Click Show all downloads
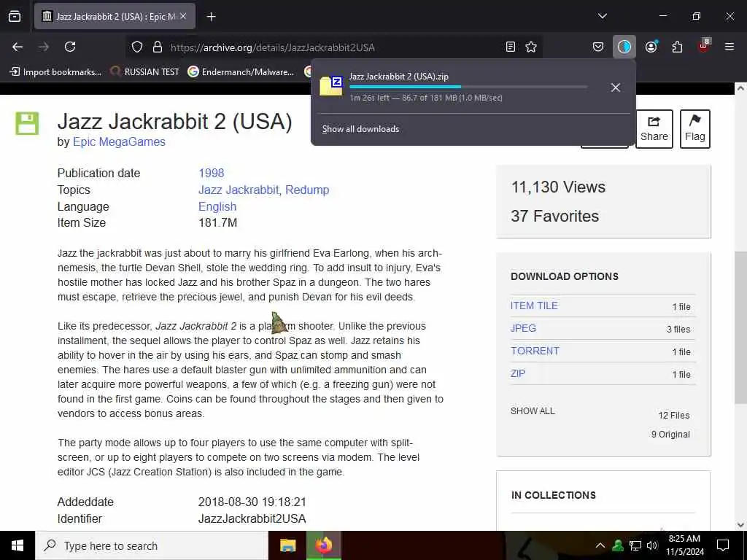 click(x=360, y=129)
